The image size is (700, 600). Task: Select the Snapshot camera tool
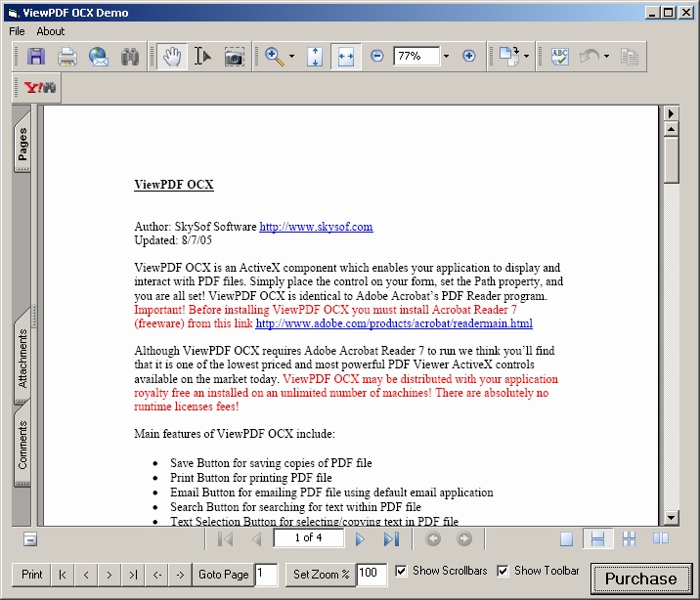[234, 57]
